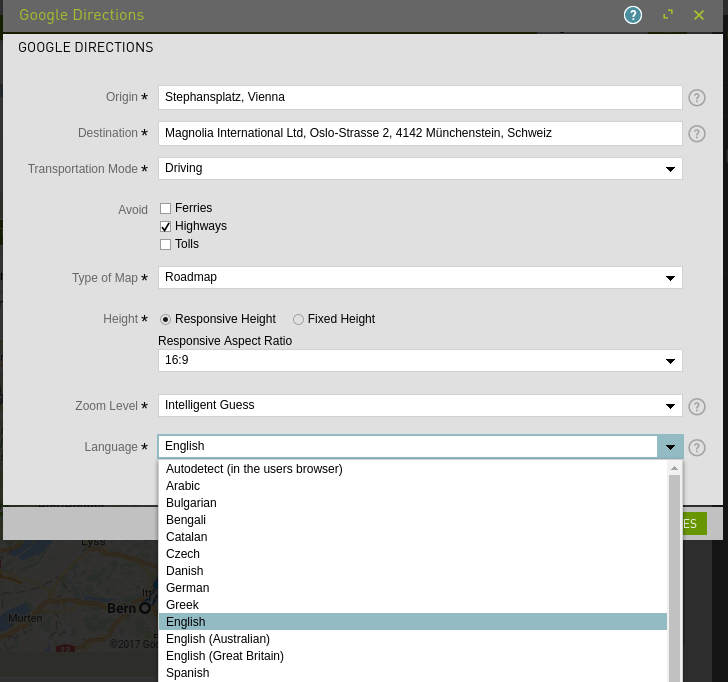Choose Greek from the language list
Viewport: 728px width, 682px height.
[412, 605]
